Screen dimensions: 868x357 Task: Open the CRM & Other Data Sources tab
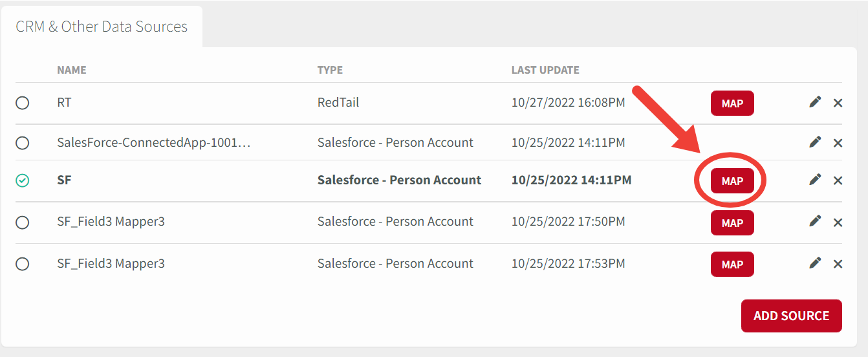tap(102, 27)
